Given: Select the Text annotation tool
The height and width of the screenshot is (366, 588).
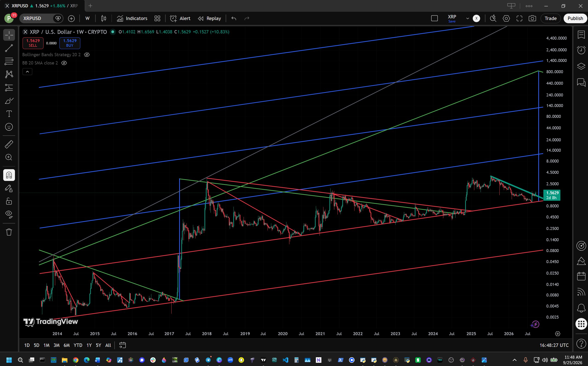Looking at the screenshot, I should click(x=9, y=114).
